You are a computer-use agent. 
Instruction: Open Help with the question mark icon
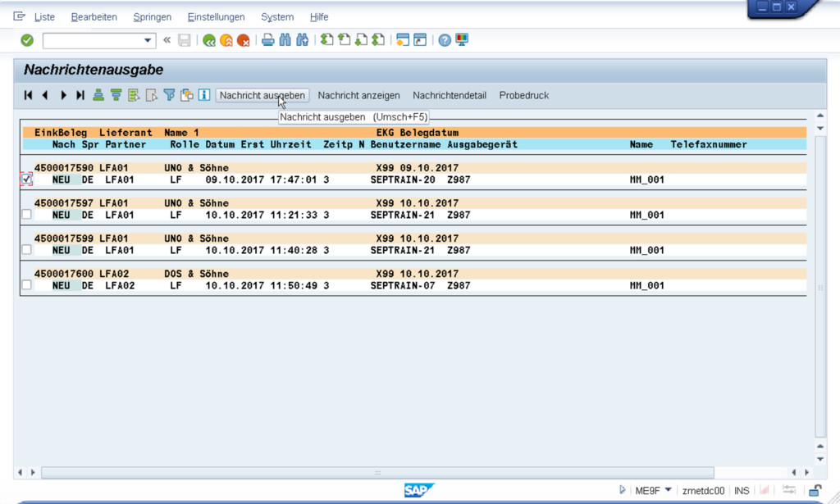(x=445, y=40)
